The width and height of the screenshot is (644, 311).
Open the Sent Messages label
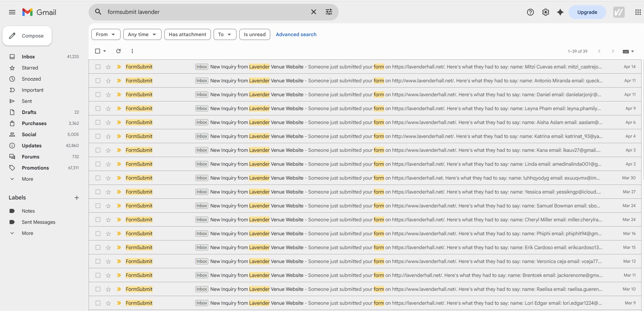(x=39, y=222)
